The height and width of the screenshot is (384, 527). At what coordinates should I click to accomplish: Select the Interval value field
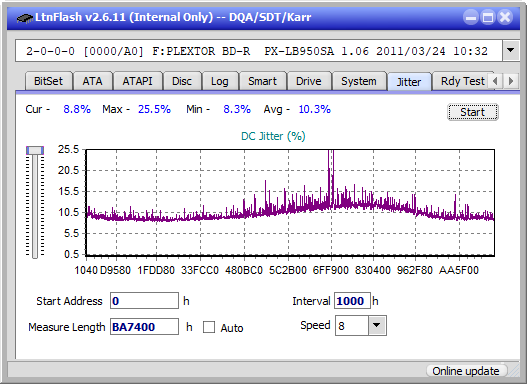coord(352,300)
